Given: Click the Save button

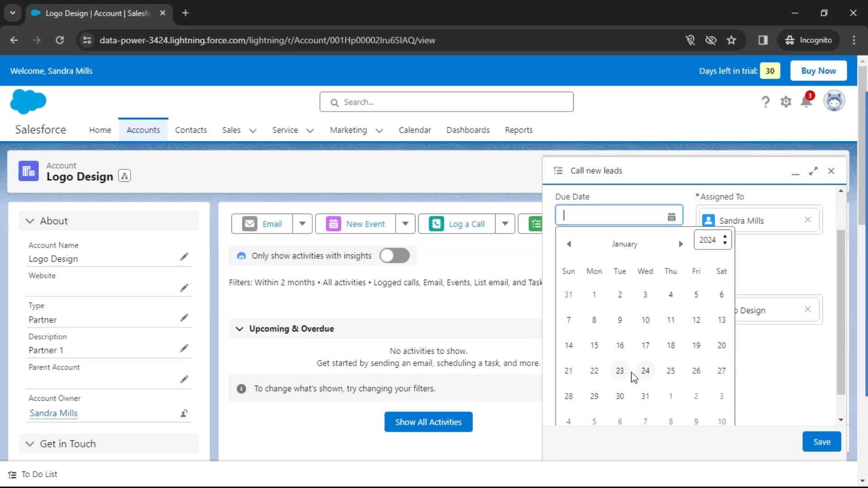Looking at the screenshot, I should pos(821,442).
